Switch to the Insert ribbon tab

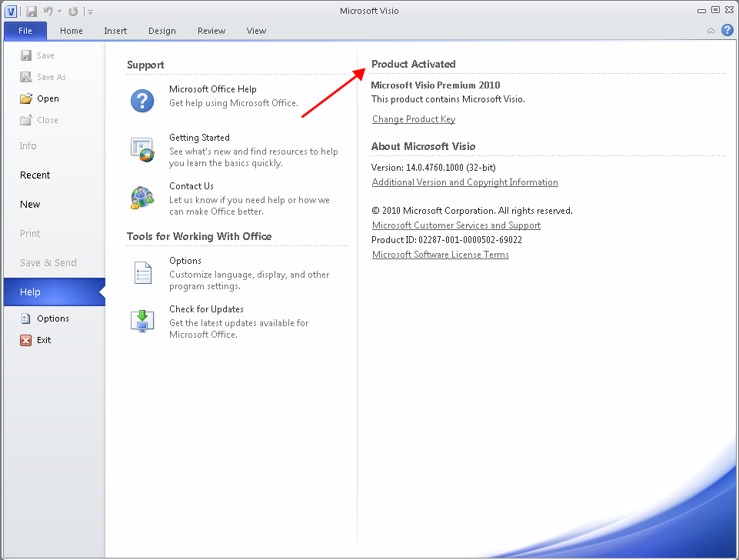[115, 31]
